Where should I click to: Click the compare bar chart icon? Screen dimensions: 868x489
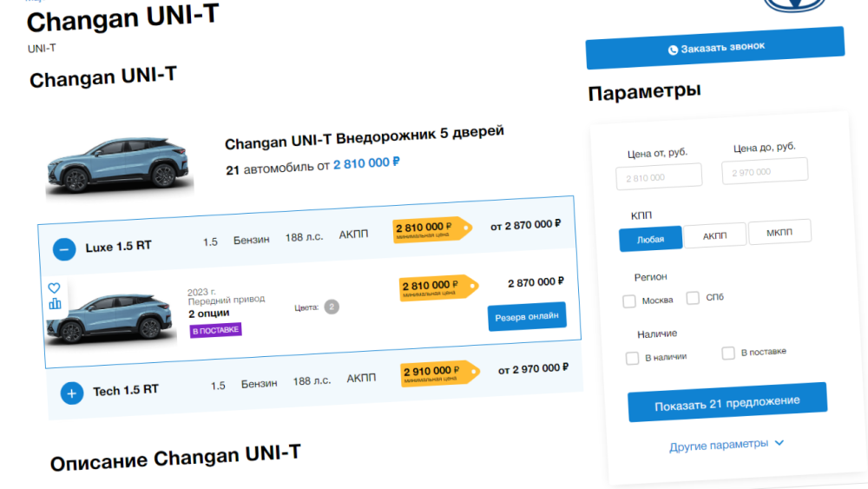point(56,303)
